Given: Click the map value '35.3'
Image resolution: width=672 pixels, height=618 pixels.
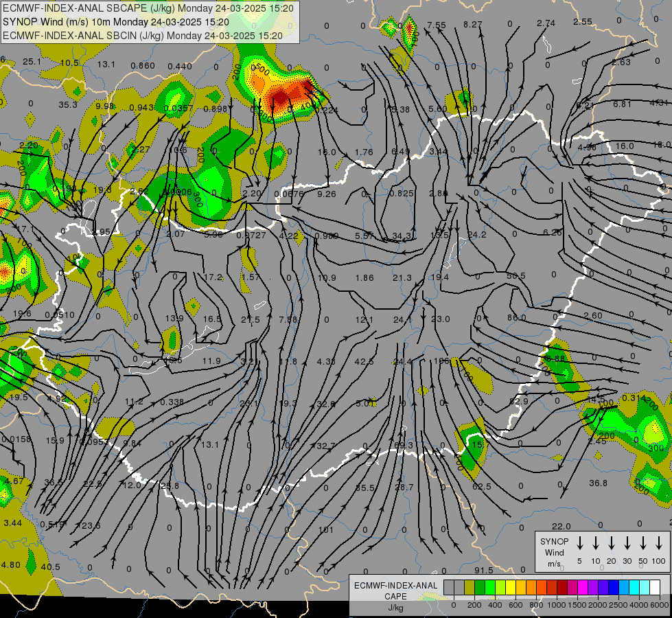Looking at the screenshot, I should tap(68, 104).
